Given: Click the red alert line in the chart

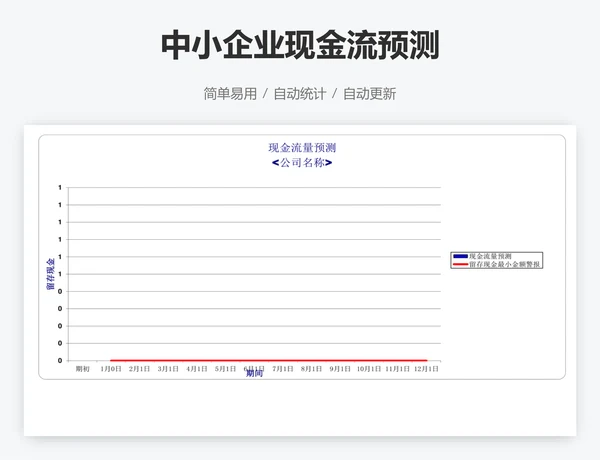Looking at the screenshot, I should pyautogui.click(x=269, y=360).
